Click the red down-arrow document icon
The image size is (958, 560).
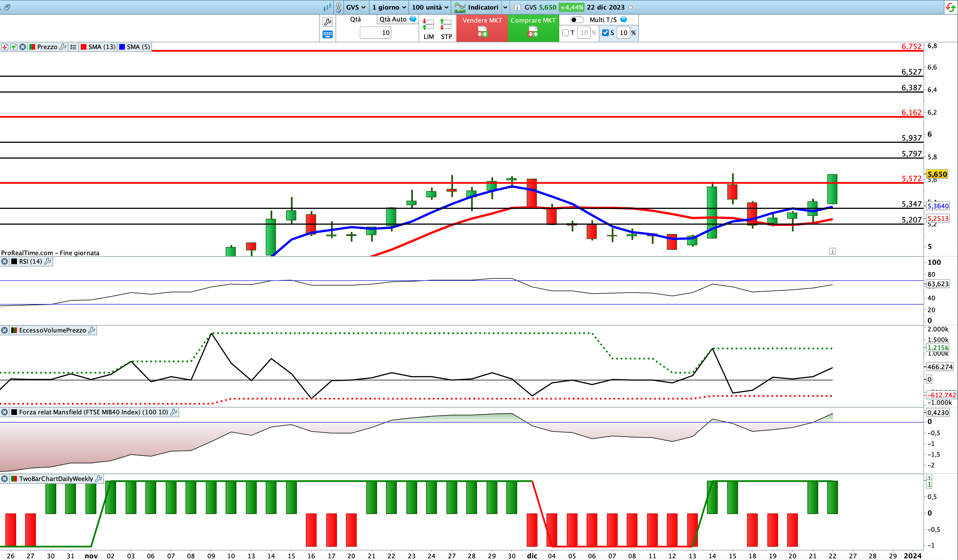(5, 47)
